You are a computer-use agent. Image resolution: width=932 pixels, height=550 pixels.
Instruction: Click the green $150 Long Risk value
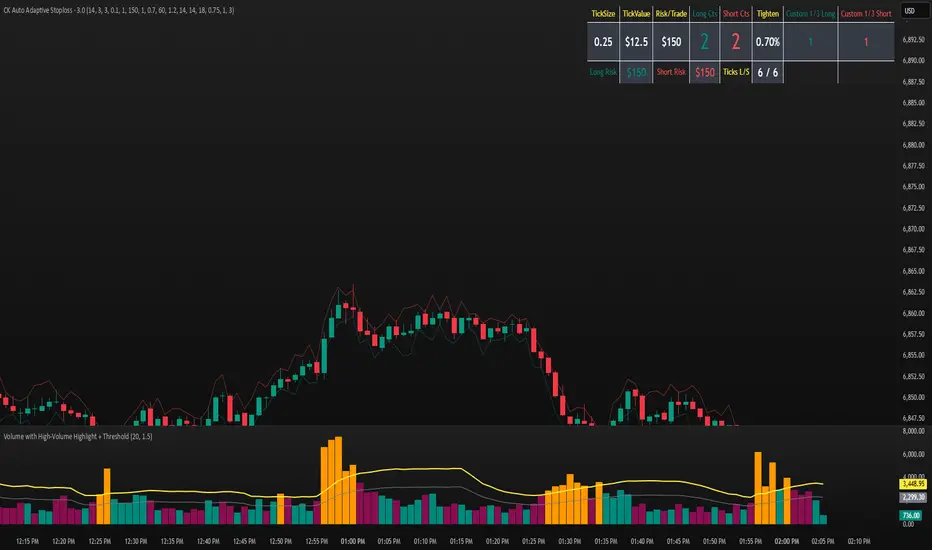[x=636, y=72]
